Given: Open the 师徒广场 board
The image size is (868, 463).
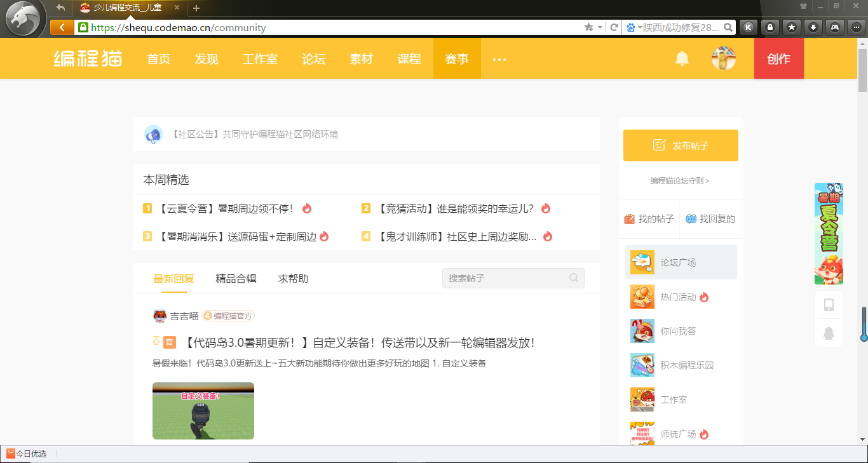Looking at the screenshot, I should point(681,434).
